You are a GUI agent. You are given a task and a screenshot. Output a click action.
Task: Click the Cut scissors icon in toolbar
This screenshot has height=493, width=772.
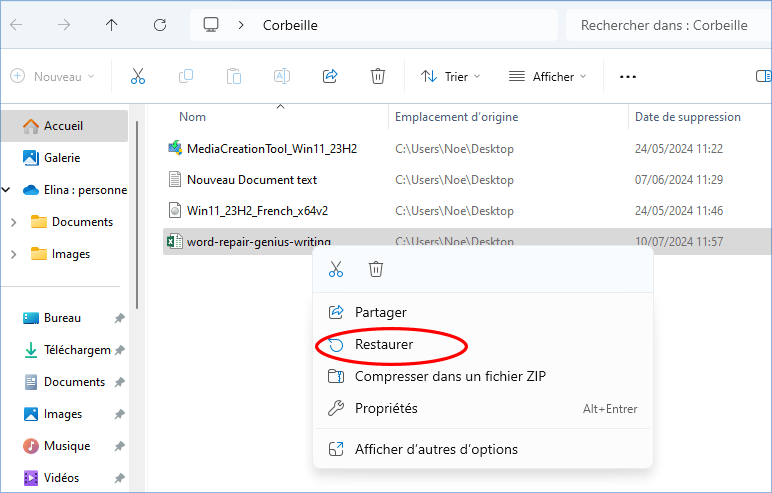[x=138, y=76]
